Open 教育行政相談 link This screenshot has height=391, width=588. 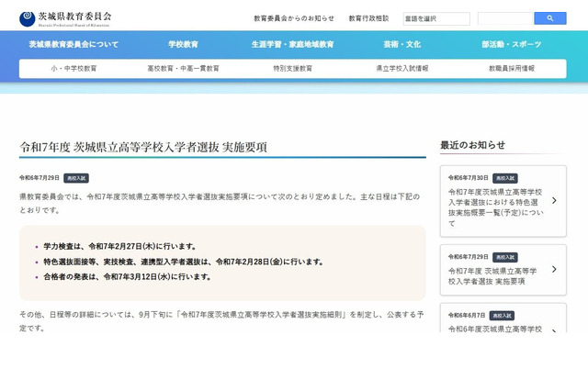pos(368,18)
